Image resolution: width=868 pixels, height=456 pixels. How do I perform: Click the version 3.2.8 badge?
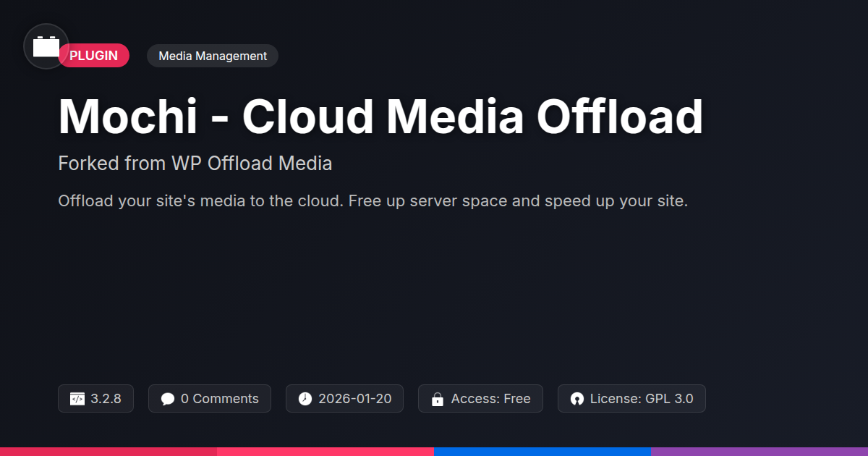tap(95, 399)
